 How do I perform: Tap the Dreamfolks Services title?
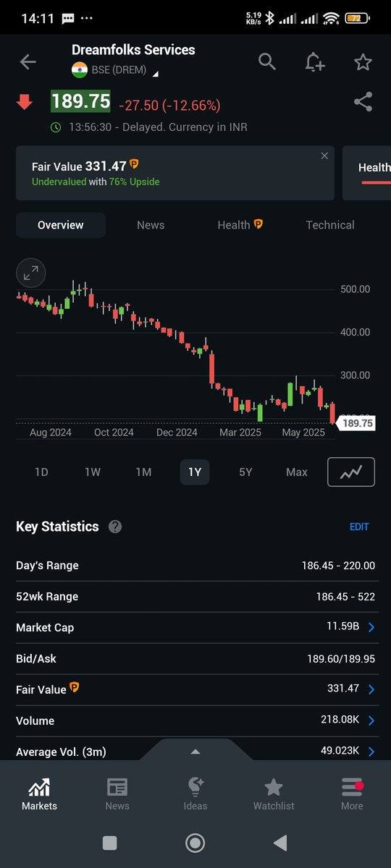pos(133,50)
